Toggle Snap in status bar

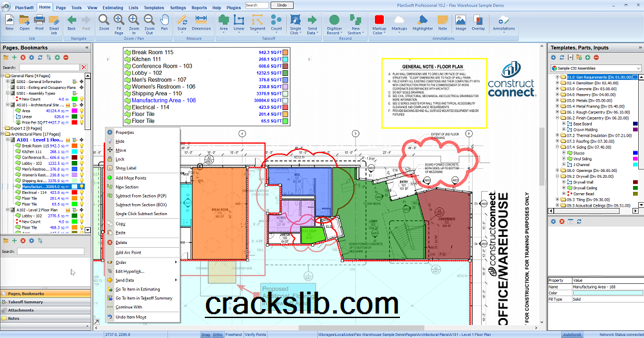coord(205,335)
